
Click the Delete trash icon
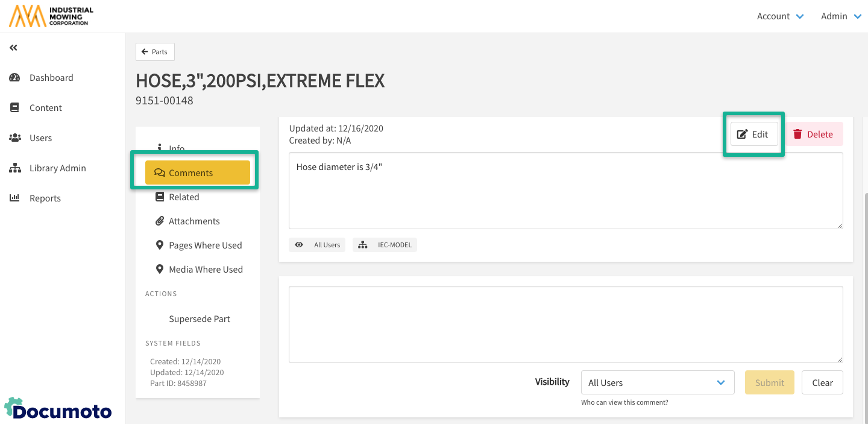797,134
